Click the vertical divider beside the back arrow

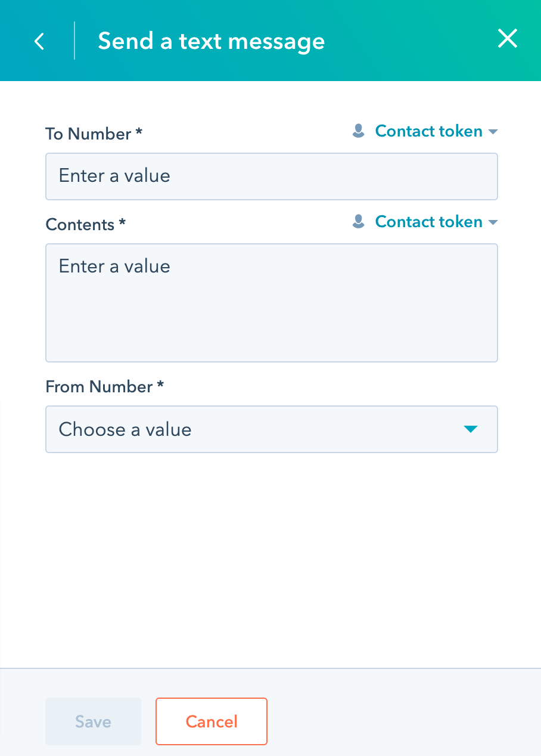pyautogui.click(x=74, y=41)
